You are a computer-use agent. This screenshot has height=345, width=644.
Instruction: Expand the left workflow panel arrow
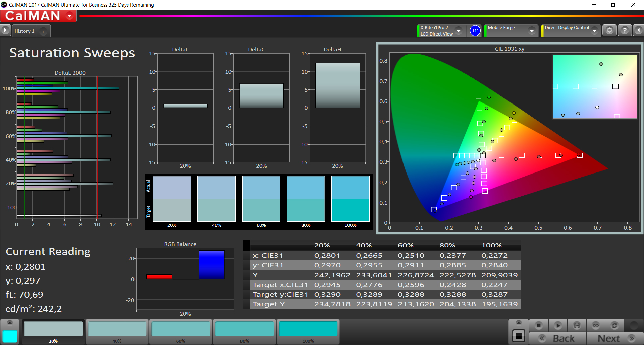pos(5,30)
